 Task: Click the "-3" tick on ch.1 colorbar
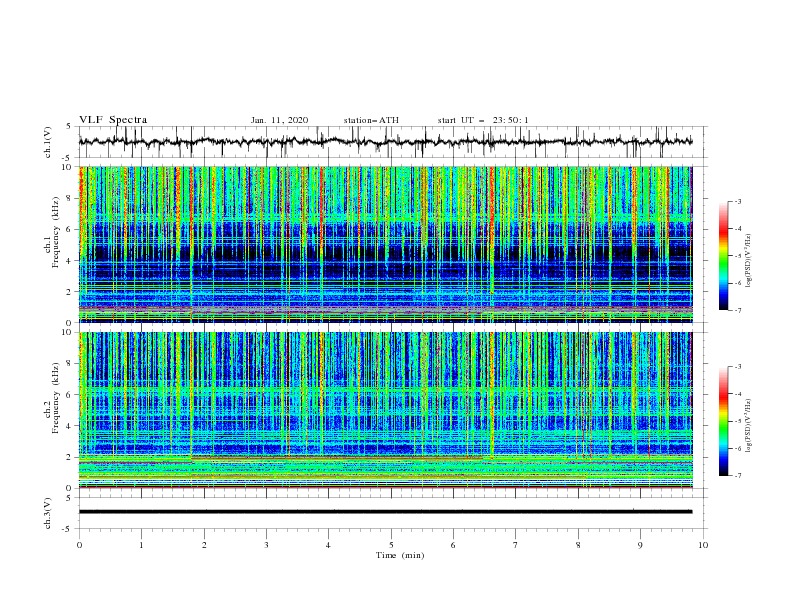point(737,201)
